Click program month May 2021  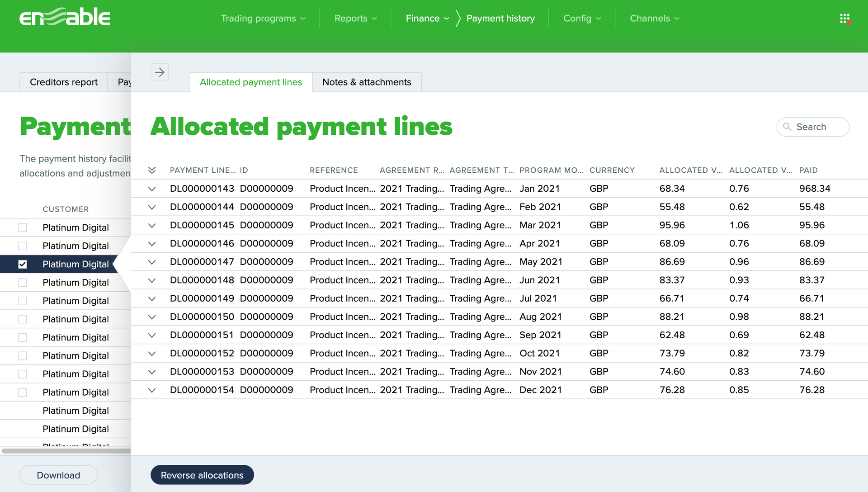point(541,262)
